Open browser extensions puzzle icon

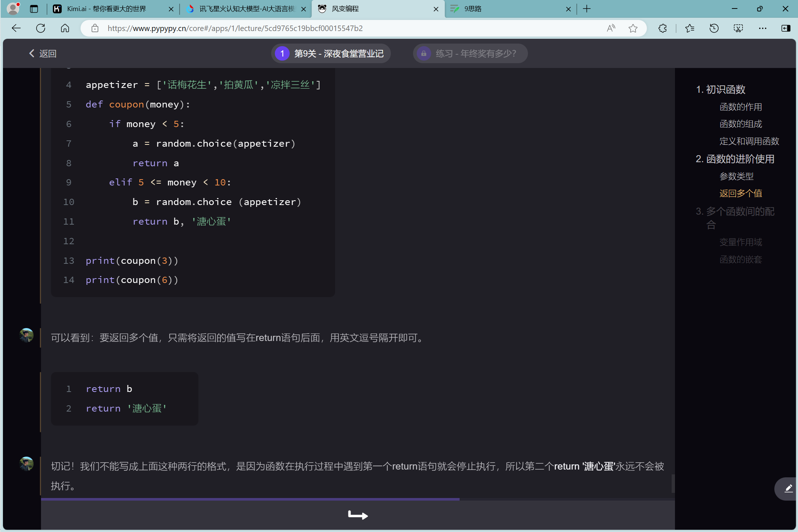click(x=663, y=28)
